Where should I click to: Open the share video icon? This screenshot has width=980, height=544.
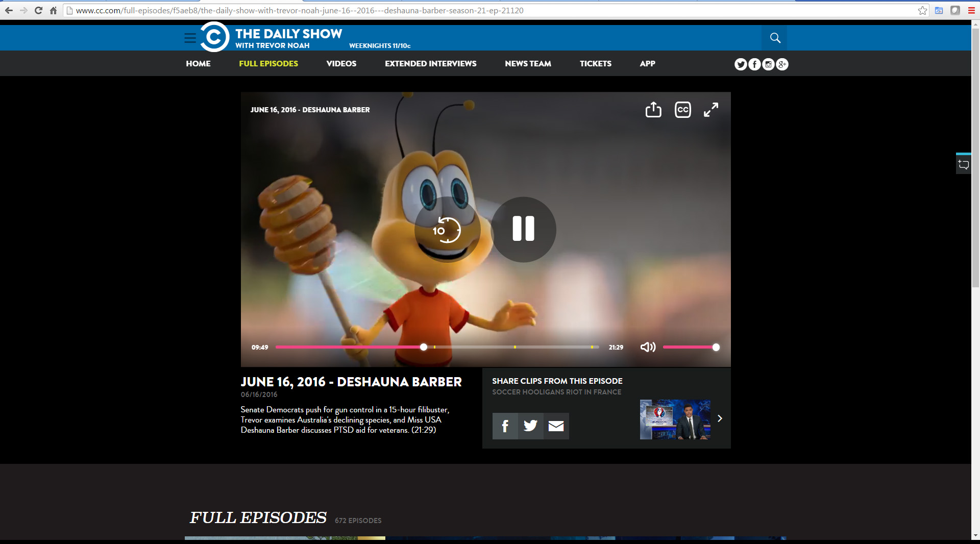pos(653,110)
